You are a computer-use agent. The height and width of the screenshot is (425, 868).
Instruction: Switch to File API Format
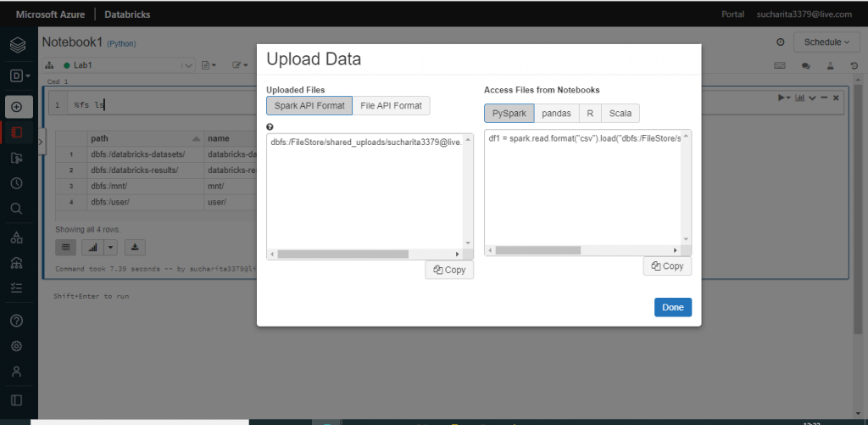pos(391,105)
